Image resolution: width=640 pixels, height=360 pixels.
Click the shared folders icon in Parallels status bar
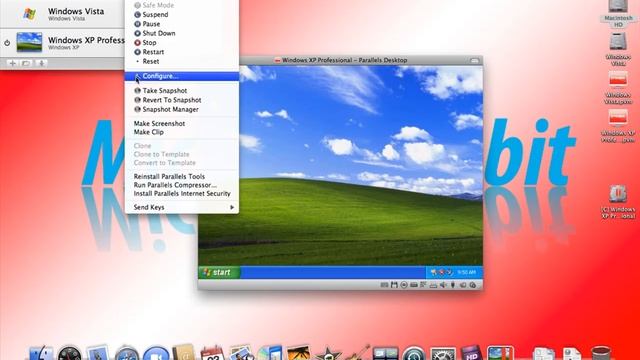click(463, 285)
